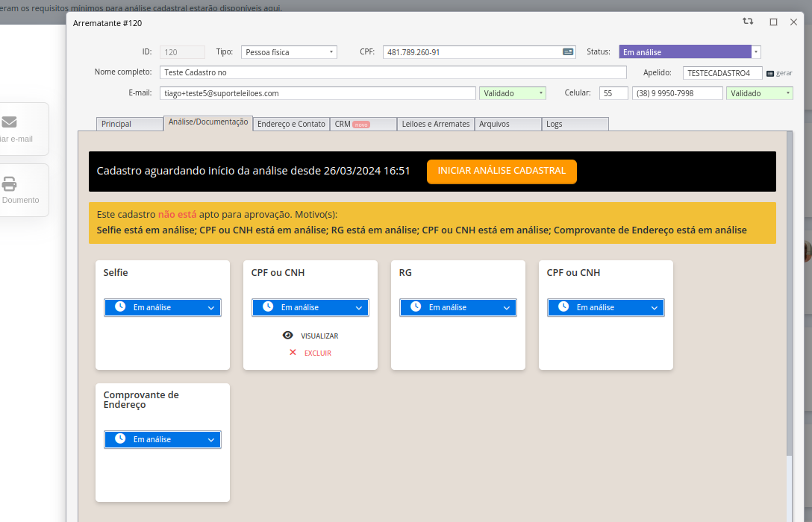The image size is (812, 522).
Task: Click the envelope e-mail icon on left
Action: [9, 122]
